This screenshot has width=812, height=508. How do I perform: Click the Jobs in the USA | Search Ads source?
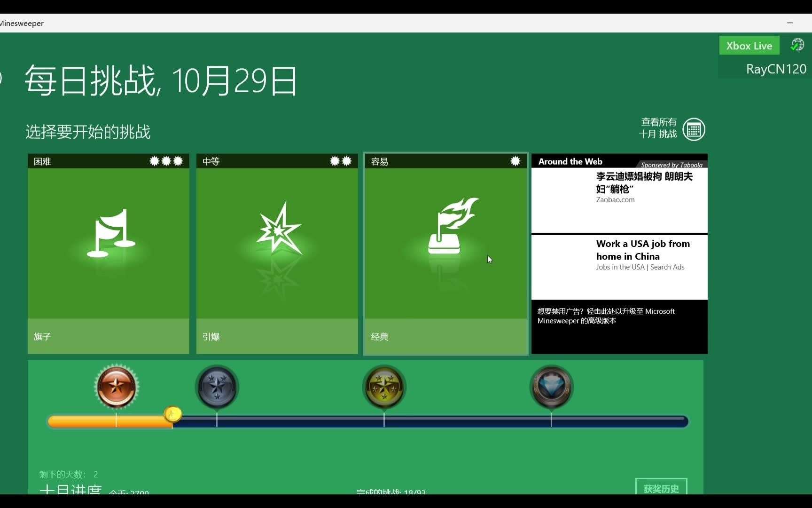tap(640, 267)
